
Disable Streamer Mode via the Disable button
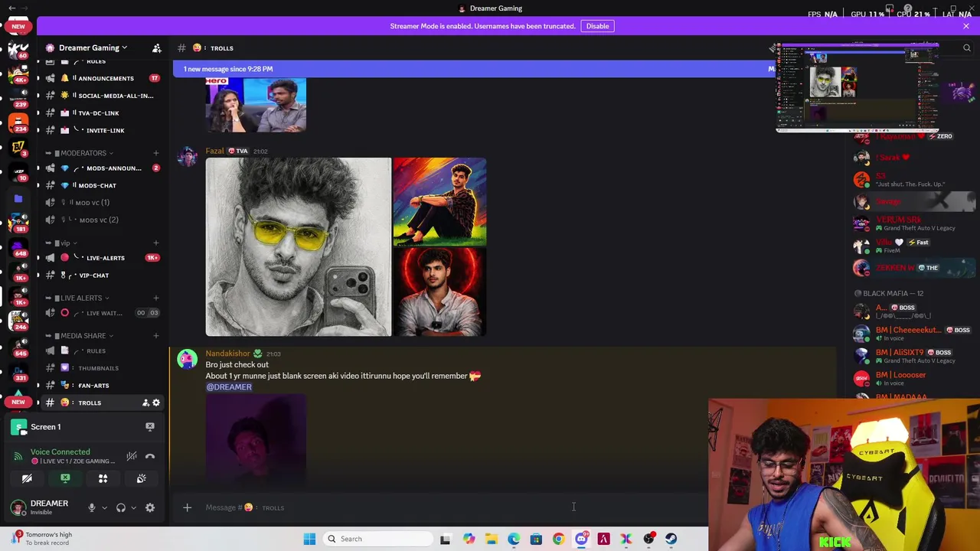point(597,26)
